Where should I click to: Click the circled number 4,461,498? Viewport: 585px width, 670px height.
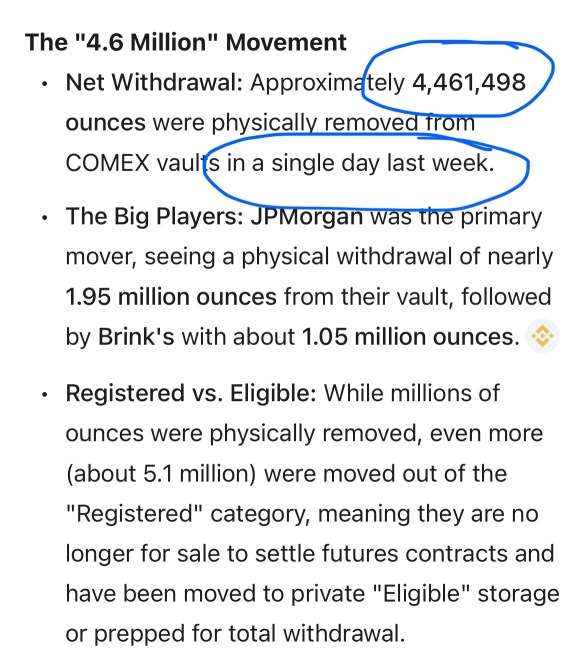pos(469,82)
